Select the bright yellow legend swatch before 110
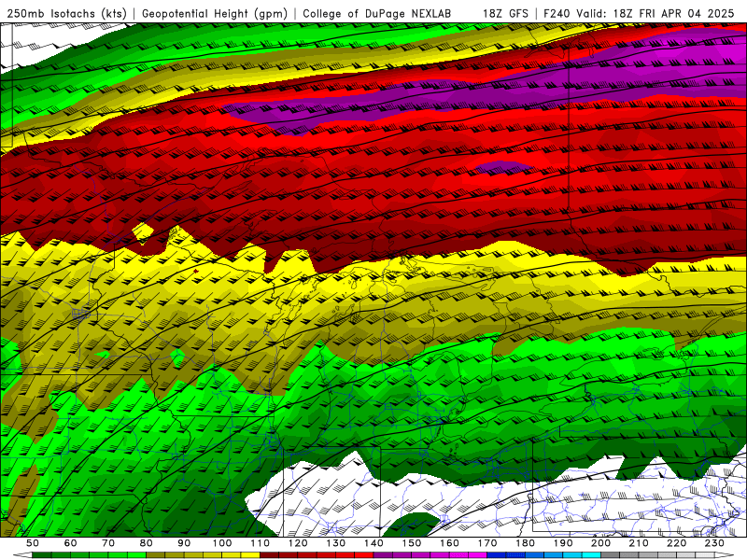This screenshot has height=560, width=747. tap(250, 555)
